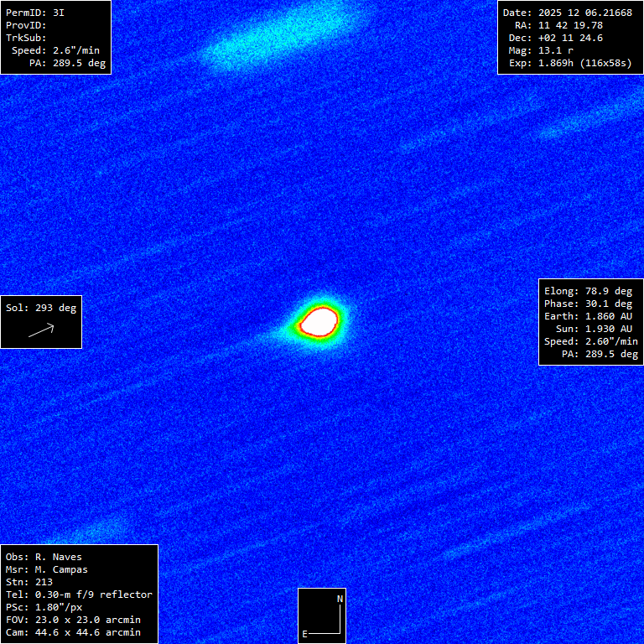Click the solar direction arrow
Image resolution: width=644 pixels, height=644 pixels.
pos(41,330)
